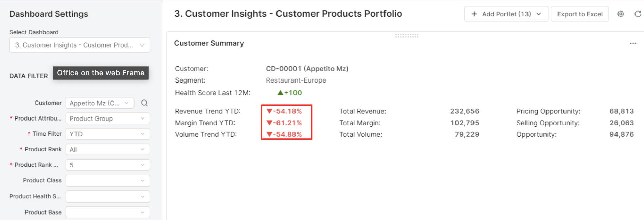Click the Add Portlet (13) button
Viewport: 644px width, 220px height.
tap(506, 14)
